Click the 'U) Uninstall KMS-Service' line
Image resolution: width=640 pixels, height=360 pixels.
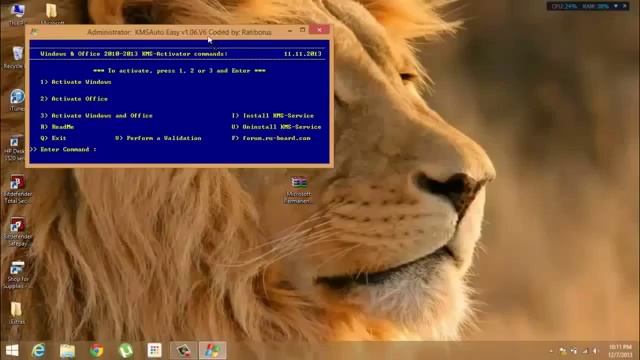click(x=276, y=127)
